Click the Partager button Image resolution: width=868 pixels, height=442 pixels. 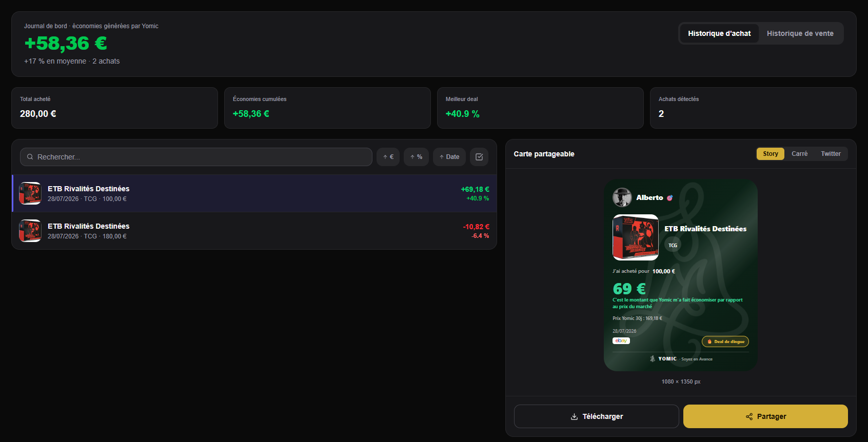coord(765,416)
